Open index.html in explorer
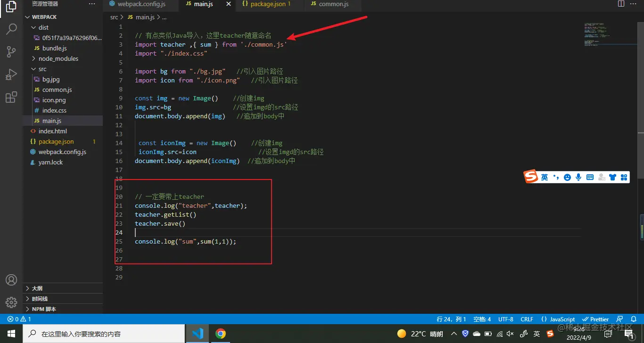Viewport: 644px width, 343px height. [63, 131]
